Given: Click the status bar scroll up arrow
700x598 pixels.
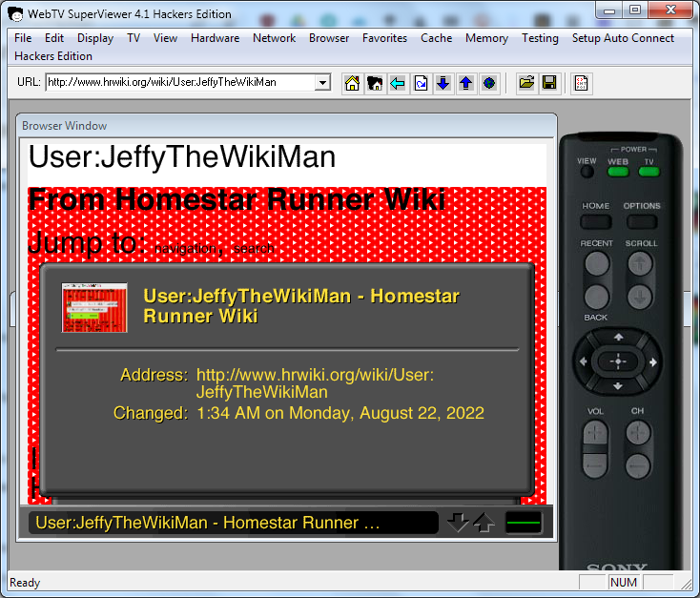Looking at the screenshot, I should [484, 523].
